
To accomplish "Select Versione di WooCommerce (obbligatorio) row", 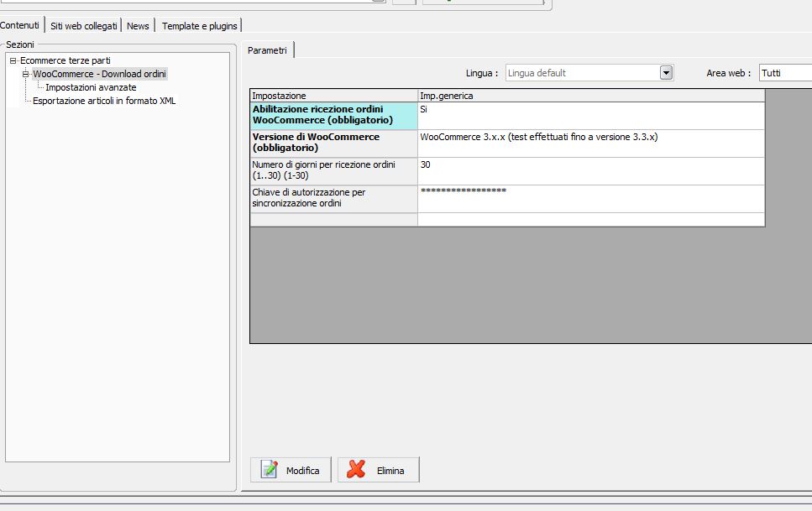I will (x=334, y=143).
